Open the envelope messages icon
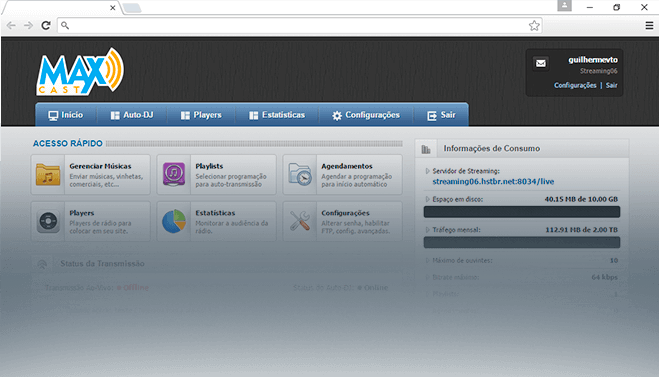The image size is (659, 377). 541,63
